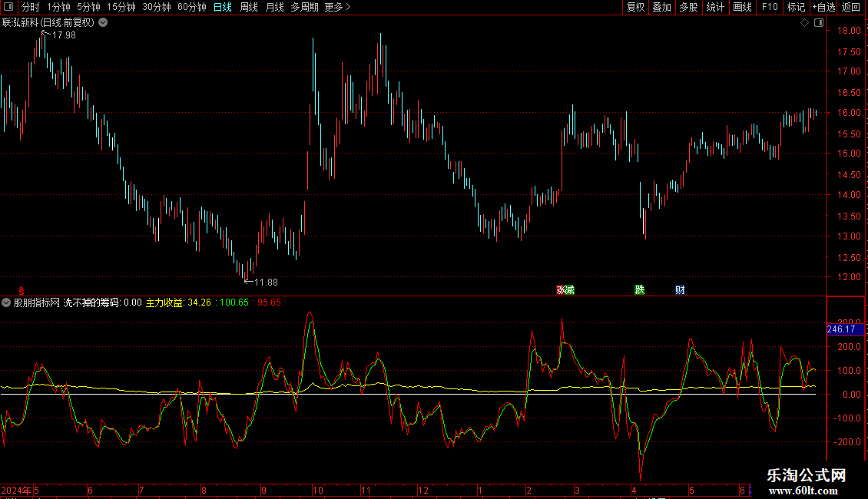This screenshot has width=868, height=499.
Task: Add stock with +自选
Action: tap(823, 7)
